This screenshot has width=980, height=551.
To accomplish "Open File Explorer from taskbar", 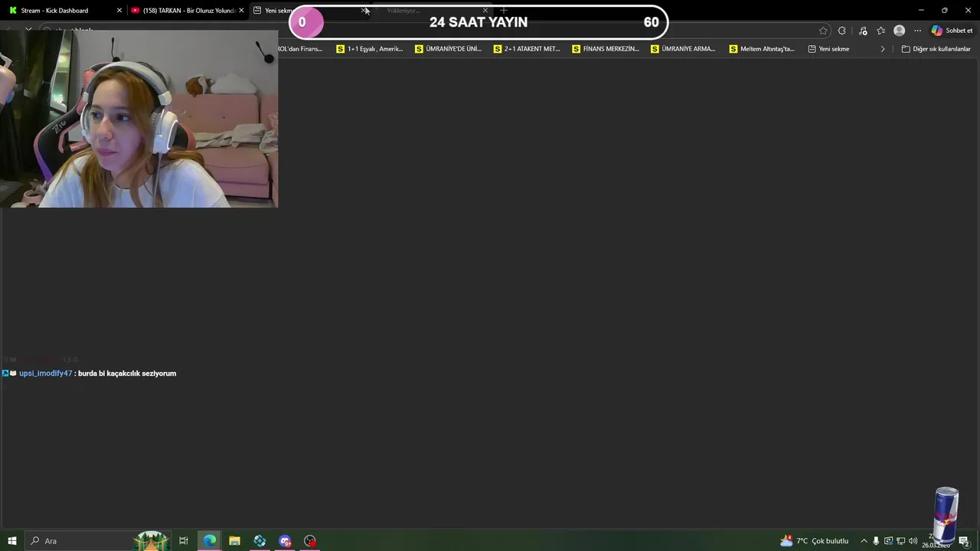I will pyautogui.click(x=234, y=541).
